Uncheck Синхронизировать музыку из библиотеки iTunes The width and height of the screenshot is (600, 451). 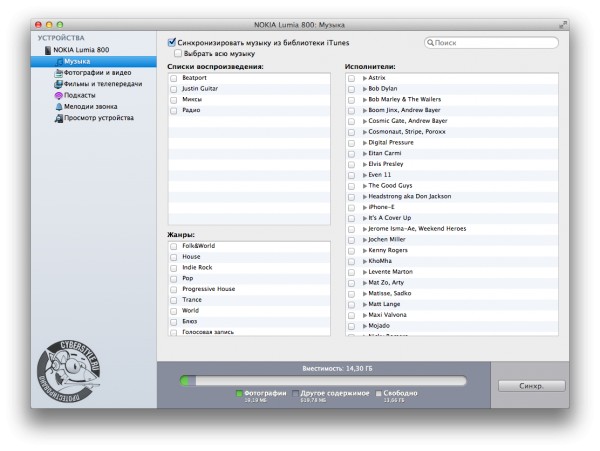[172, 42]
